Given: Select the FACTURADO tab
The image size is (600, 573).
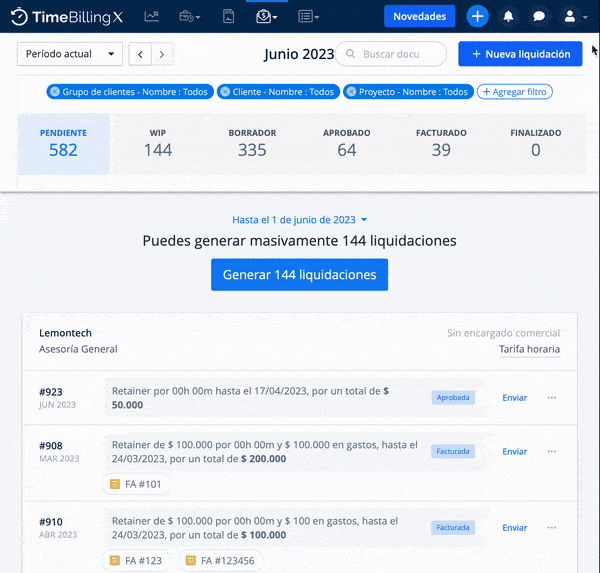Looking at the screenshot, I should [x=441, y=144].
